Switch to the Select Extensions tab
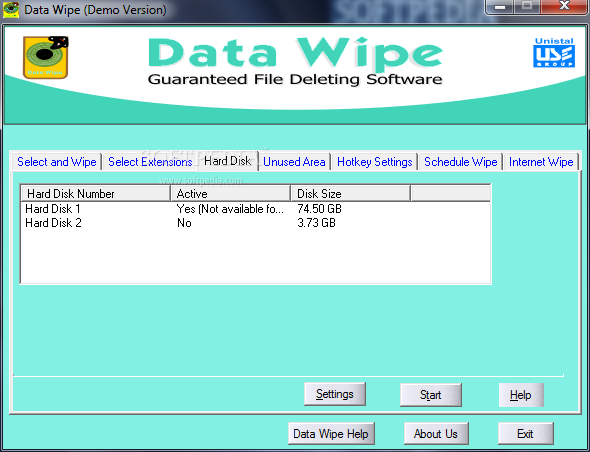This screenshot has width=590, height=452. click(150, 162)
